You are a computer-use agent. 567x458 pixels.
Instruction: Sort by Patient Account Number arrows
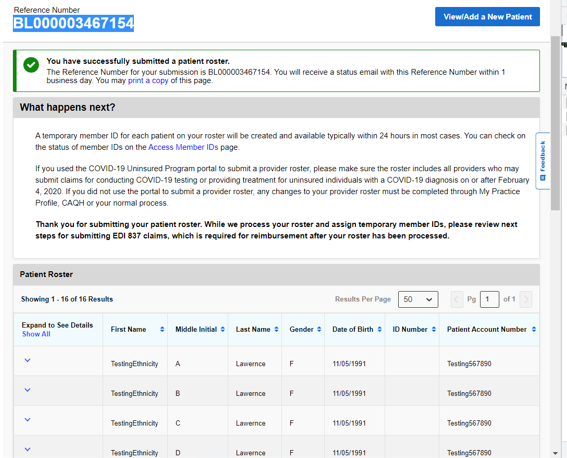tap(534, 329)
